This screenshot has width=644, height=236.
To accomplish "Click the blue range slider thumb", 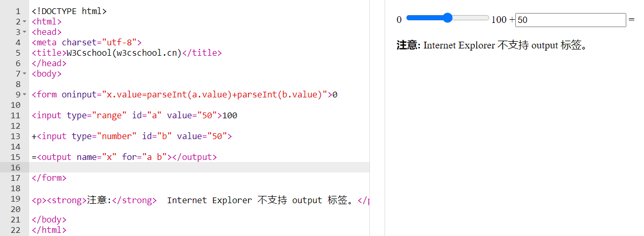I will pos(448,18).
